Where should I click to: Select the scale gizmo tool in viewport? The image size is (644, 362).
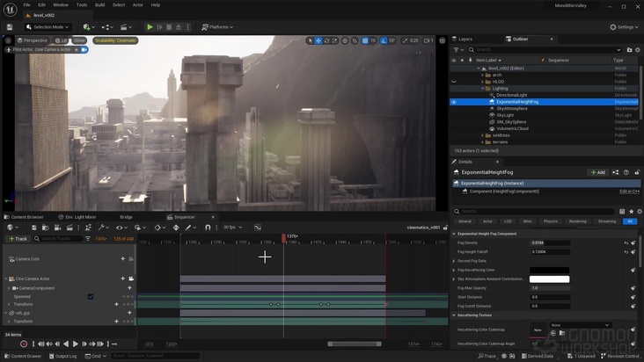[334, 40]
